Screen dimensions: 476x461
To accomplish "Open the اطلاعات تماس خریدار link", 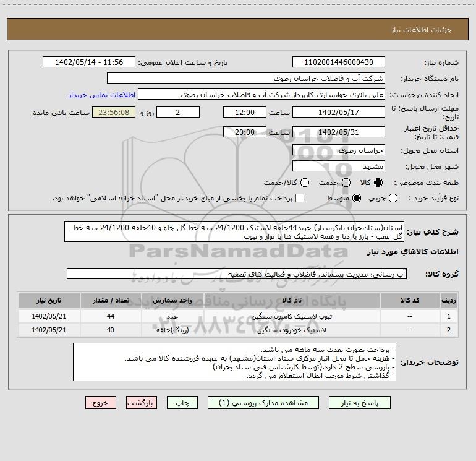I will point(102,95).
